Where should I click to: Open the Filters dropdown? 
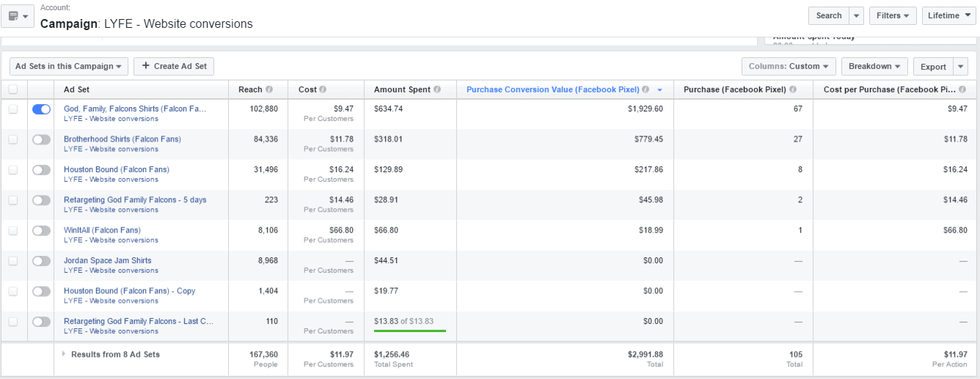[x=893, y=15]
